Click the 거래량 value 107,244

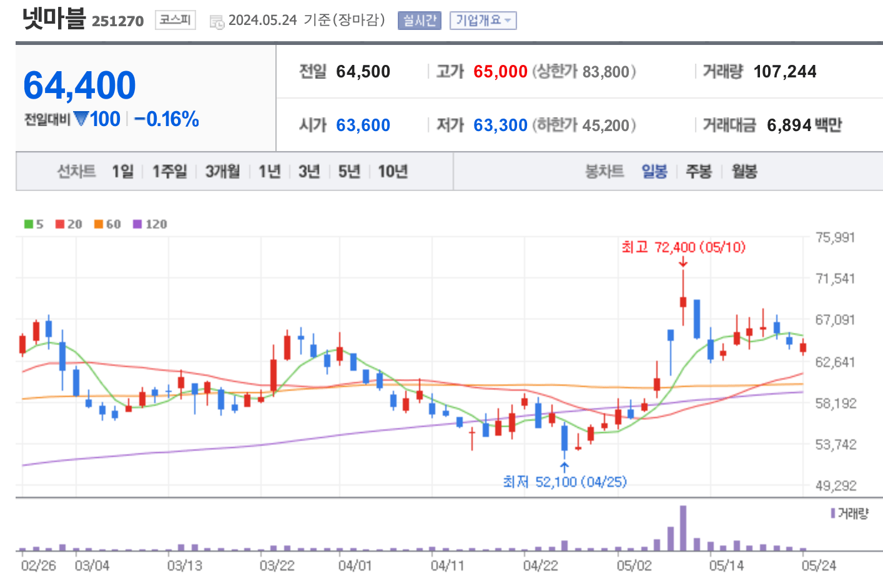(785, 72)
